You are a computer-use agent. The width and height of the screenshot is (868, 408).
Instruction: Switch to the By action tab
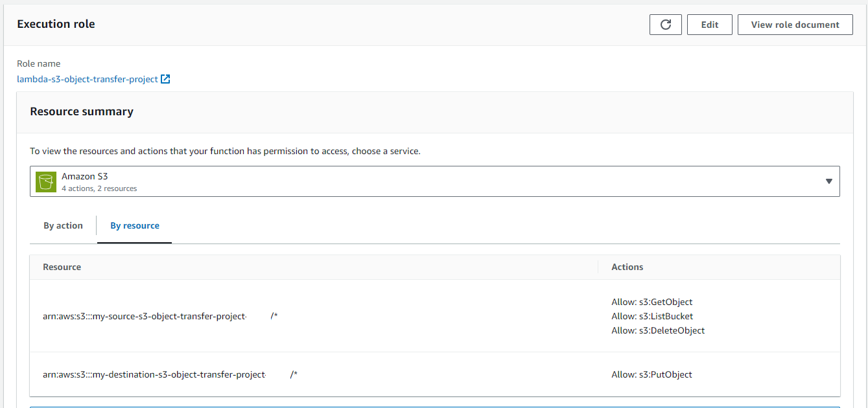64,226
